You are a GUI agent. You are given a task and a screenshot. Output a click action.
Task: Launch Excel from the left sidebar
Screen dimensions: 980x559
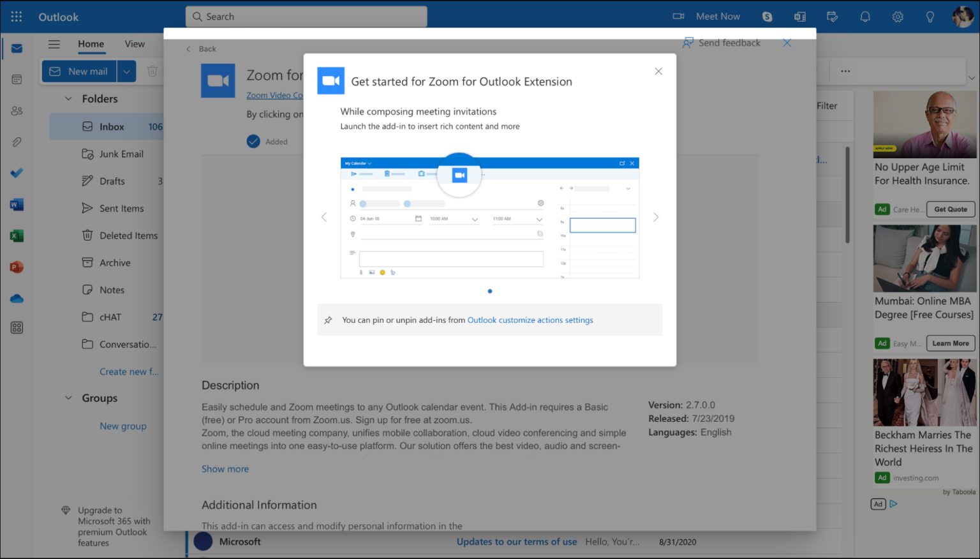pos(17,235)
